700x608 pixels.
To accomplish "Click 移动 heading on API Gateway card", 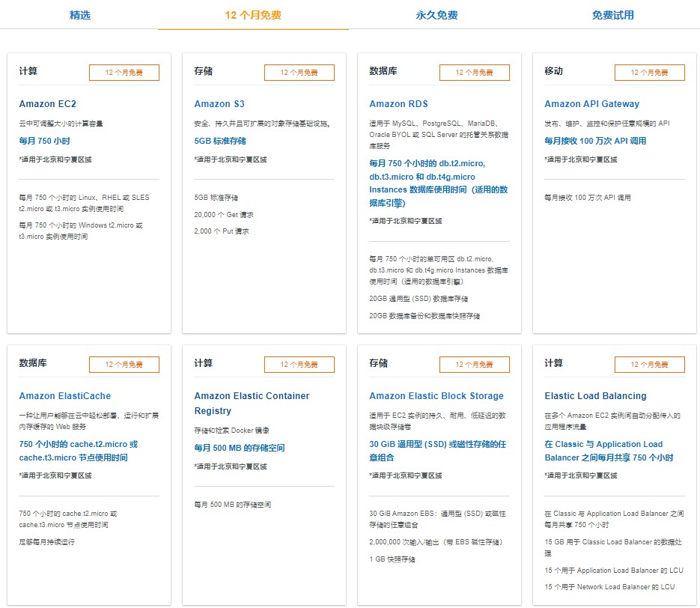I will 553,71.
